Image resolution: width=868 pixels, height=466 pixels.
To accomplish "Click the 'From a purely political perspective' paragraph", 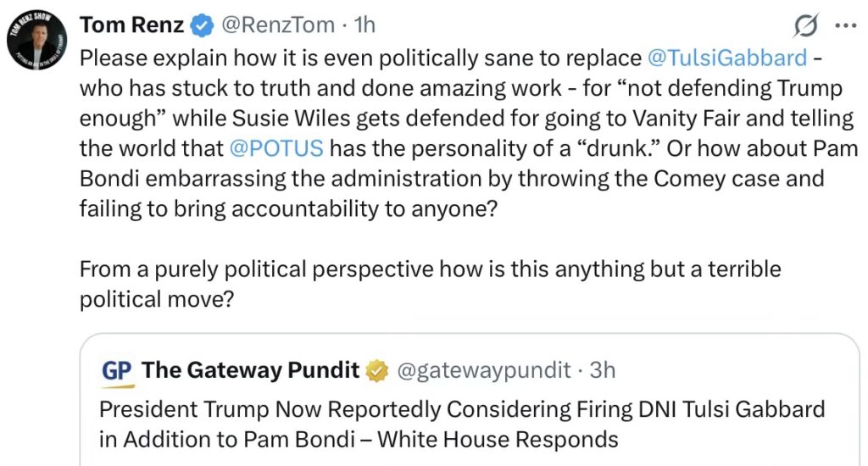I will tap(430, 269).
